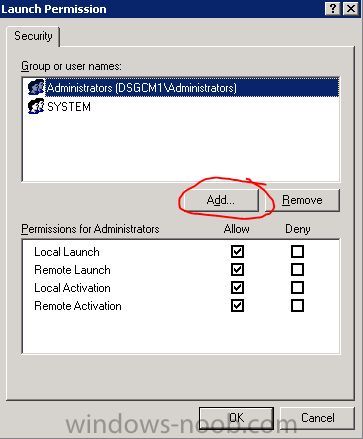This screenshot has height=439, width=363.
Task: Check Deny for Remote Launch
Action: click(297, 270)
